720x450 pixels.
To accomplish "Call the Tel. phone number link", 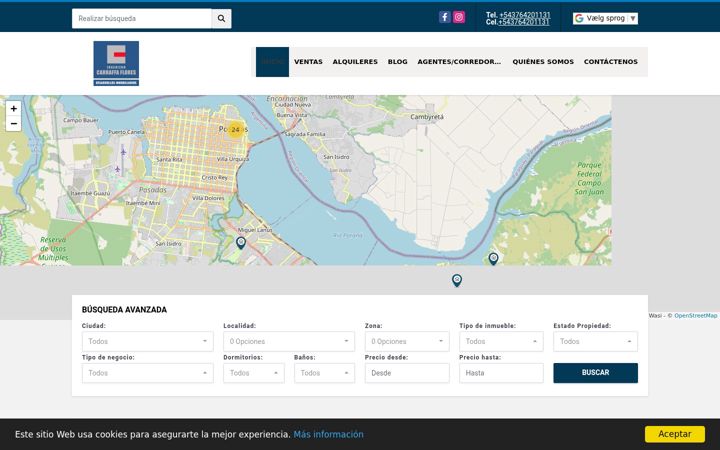I will point(524,15).
